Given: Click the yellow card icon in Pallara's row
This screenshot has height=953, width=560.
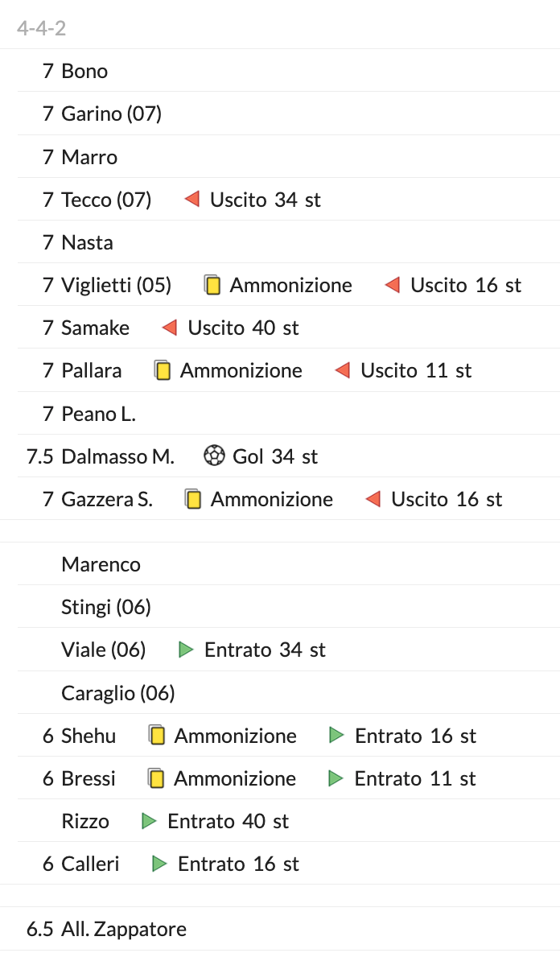Looking at the screenshot, I should [163, 370].
